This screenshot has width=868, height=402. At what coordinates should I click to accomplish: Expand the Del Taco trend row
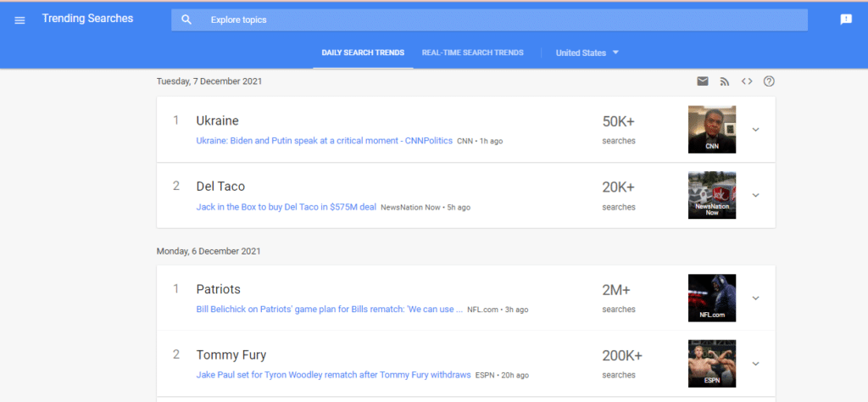pyautogui.click(x=755, y=195)
